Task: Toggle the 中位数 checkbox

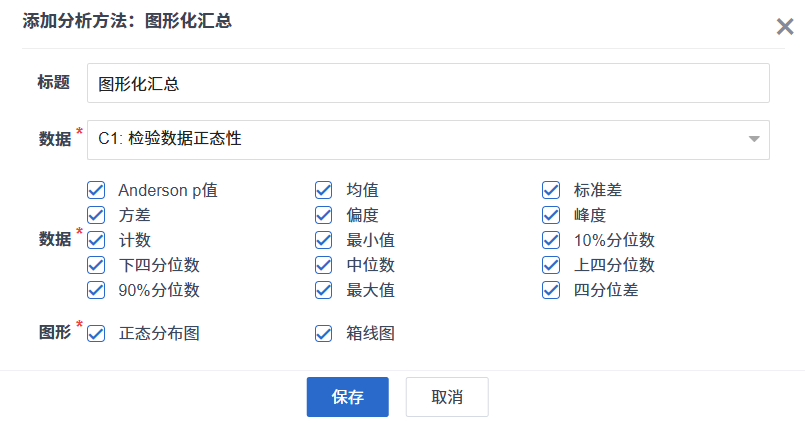Action: point(324,265)
